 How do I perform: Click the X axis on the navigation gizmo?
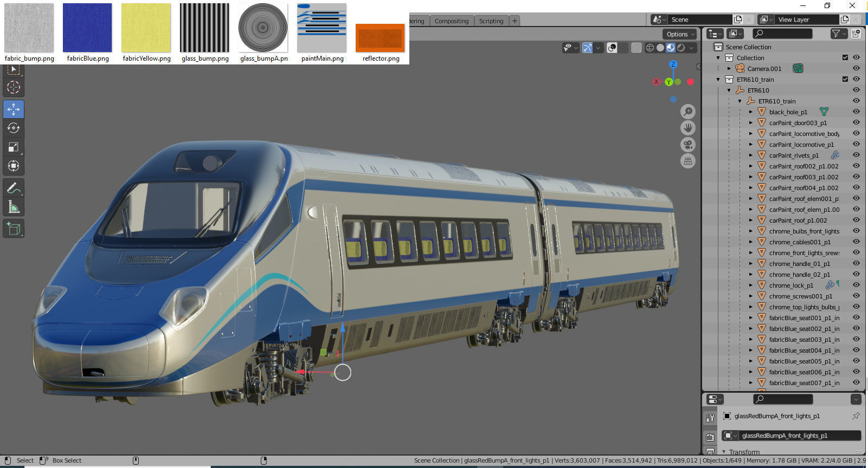tap(656, 82)
